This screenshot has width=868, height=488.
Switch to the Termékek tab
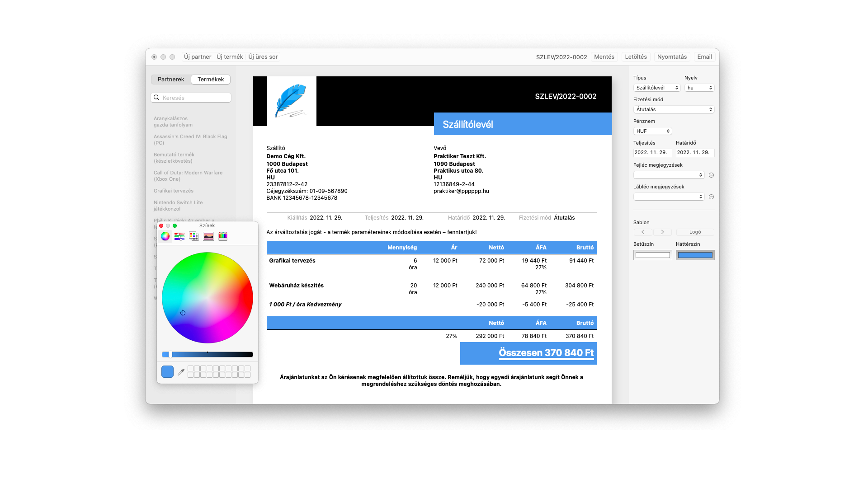click(x=210, y=79)
